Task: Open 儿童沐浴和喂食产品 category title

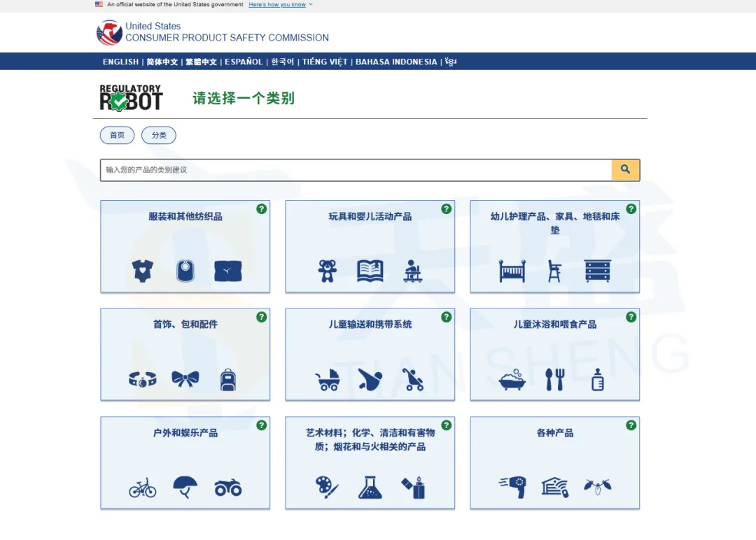Action: point(554,324)
